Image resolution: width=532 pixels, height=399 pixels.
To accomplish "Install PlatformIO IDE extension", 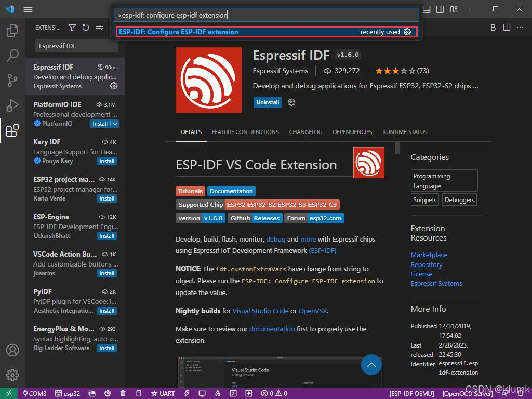I will (x=100, y=124).
